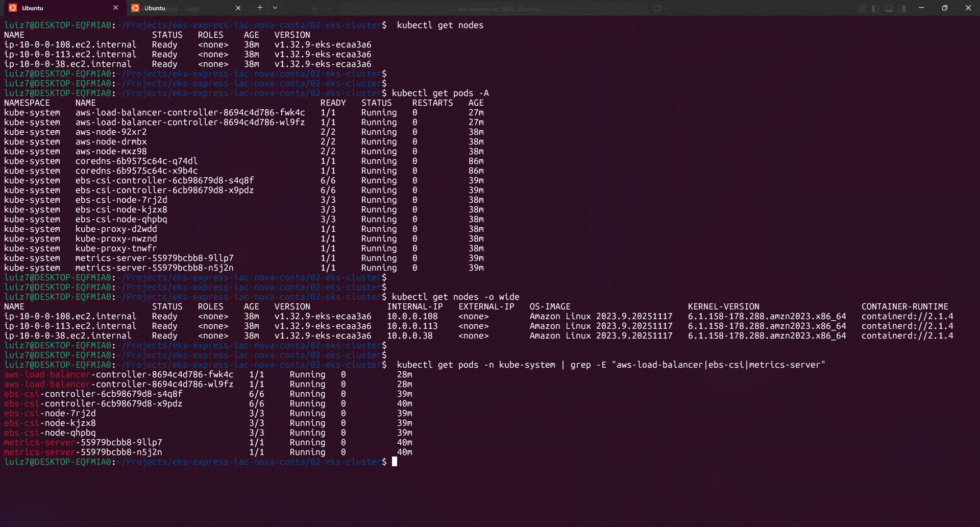Expand the terminal profiles dropdown chevron
The image size is (980, 527).
(x=275, y=8)
